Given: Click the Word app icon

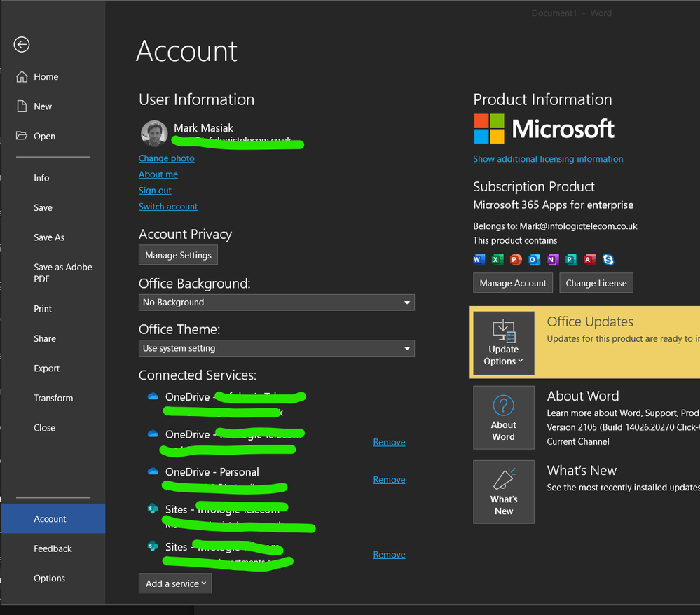Looking at the screenshot, I should pos(479,259).
